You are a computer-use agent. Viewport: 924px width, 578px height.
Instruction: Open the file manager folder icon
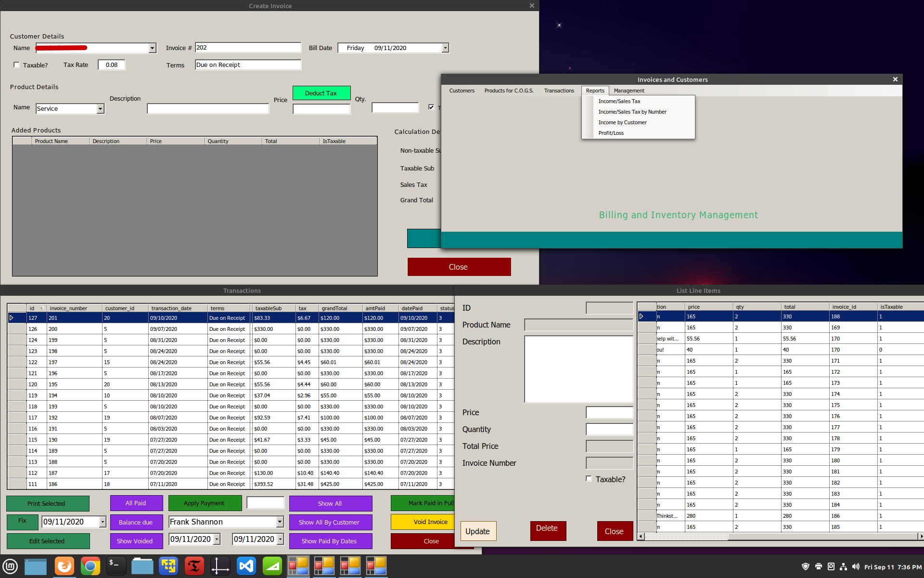[142, 566]
